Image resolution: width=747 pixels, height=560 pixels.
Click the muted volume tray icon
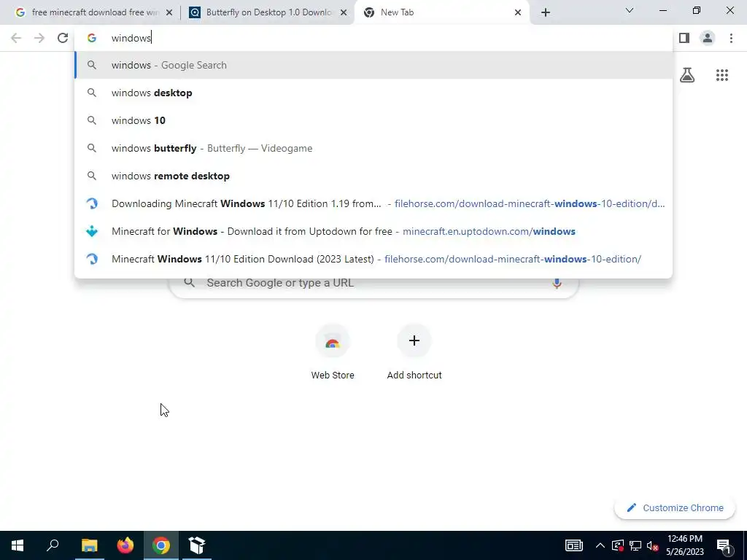pos(653,545)
